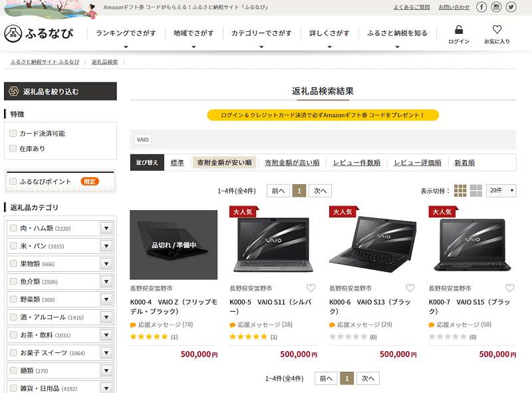Viewport: 532px width, 393px height.
Task: Open the Twitter social icon
Action: 511,7
